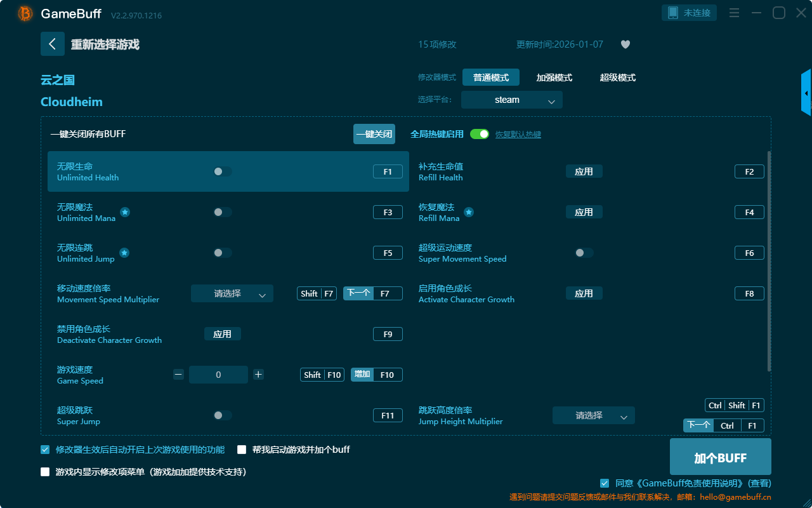Expand the Jump Height Multiplier dropdown
This screenshot has height=508, width=812.
click(593, 415)
